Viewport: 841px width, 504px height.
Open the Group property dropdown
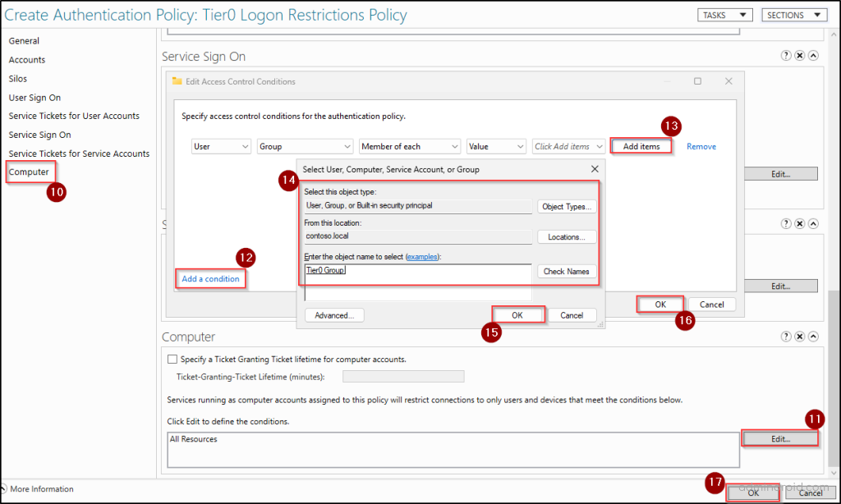click(x=305, y=145)
